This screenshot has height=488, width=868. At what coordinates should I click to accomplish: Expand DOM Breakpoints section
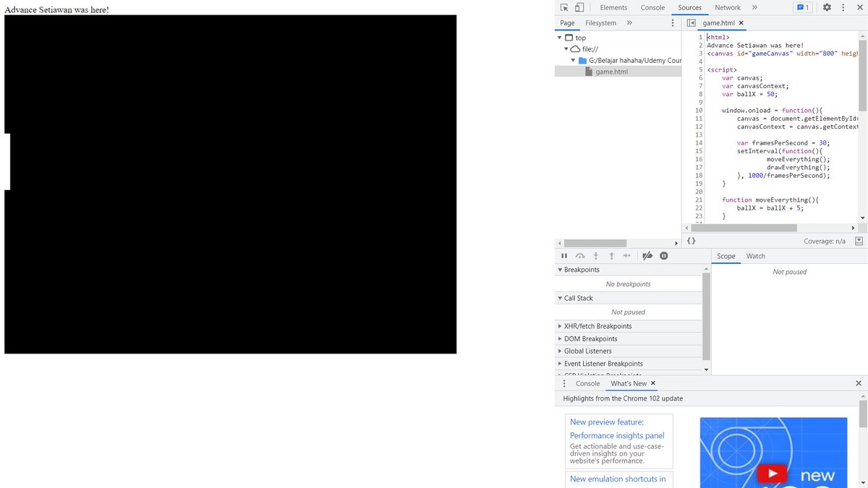629,338
